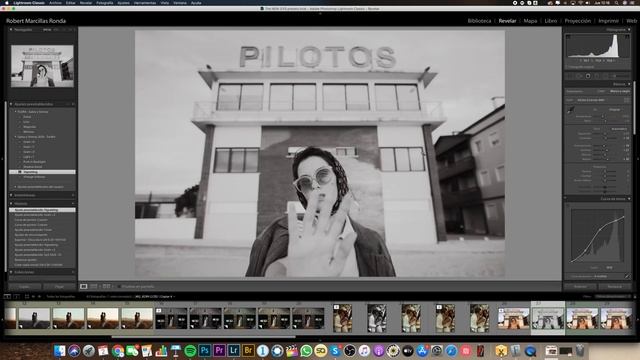Add a new collection with the plus icon

point(73,272)
